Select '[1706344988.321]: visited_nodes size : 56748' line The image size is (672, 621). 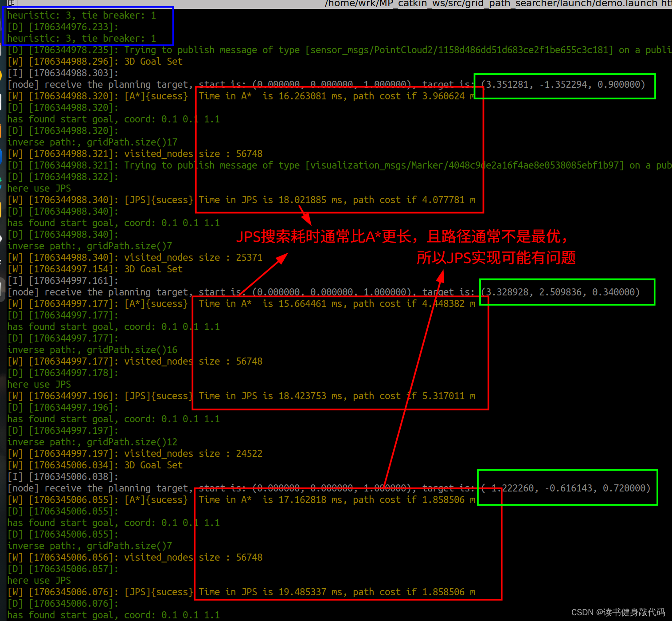pos(135,154)
